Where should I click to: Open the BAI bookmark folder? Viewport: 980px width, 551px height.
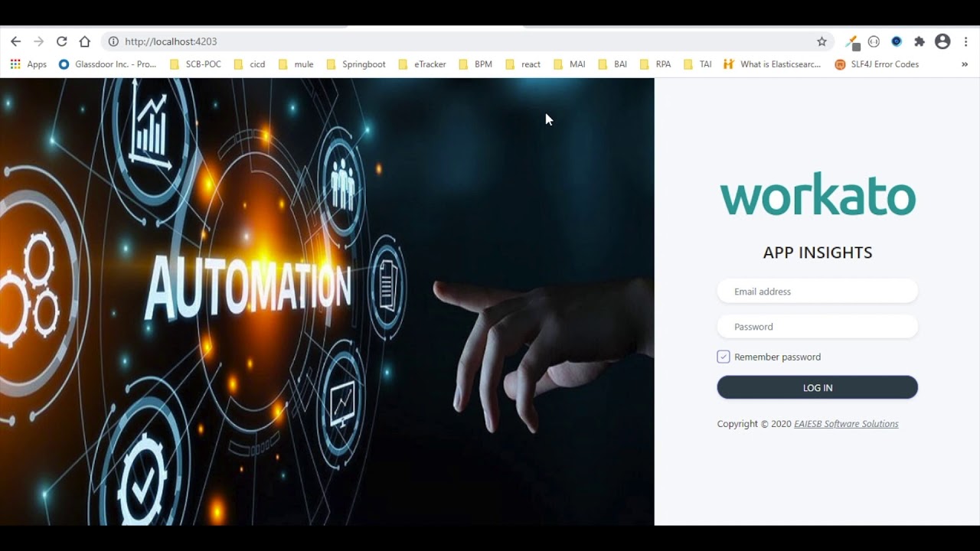612,64
